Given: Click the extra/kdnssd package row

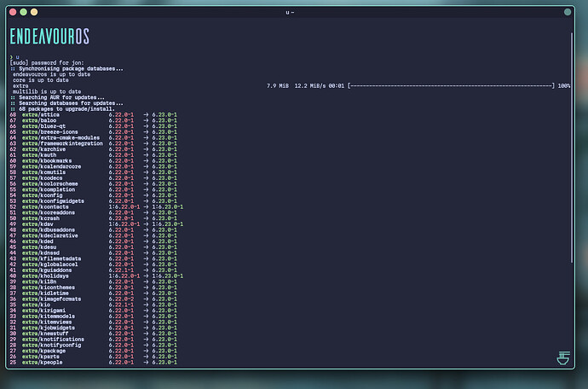Looking at the screenshot, I should click(x=94, y=253).
